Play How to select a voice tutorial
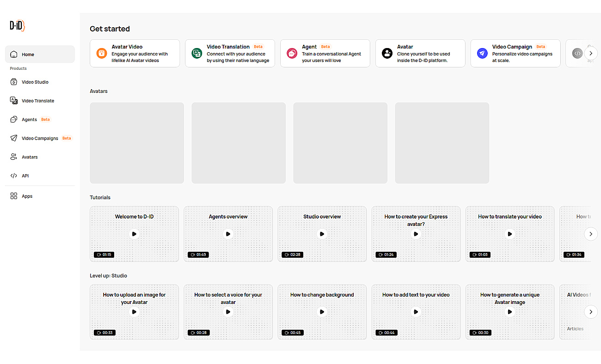601x364 pixels. click(228, 312)
